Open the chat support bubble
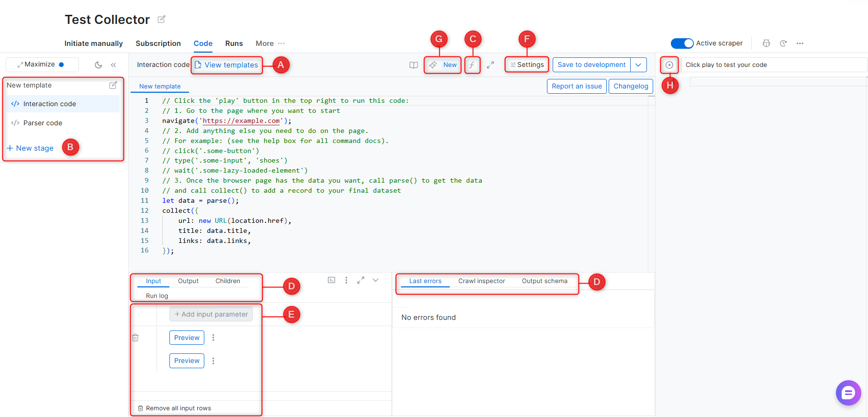868x417 pixels. (x=848, y=393)
